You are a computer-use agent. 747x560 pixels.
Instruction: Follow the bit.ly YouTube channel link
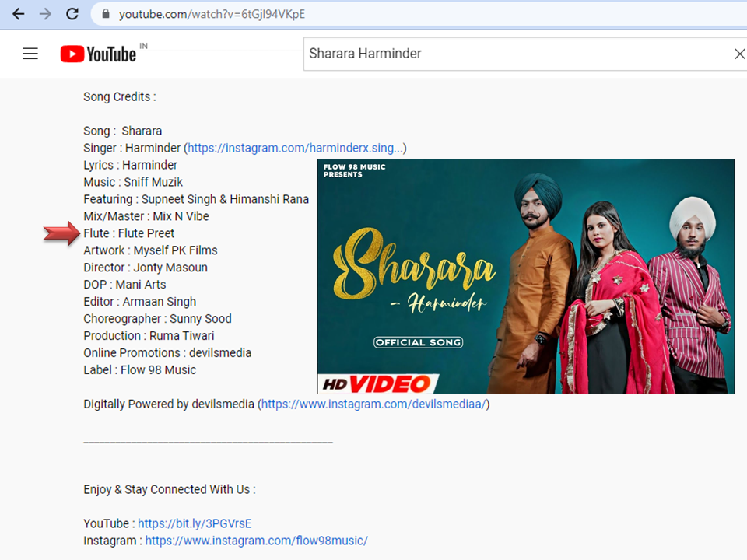pos(195,523)
